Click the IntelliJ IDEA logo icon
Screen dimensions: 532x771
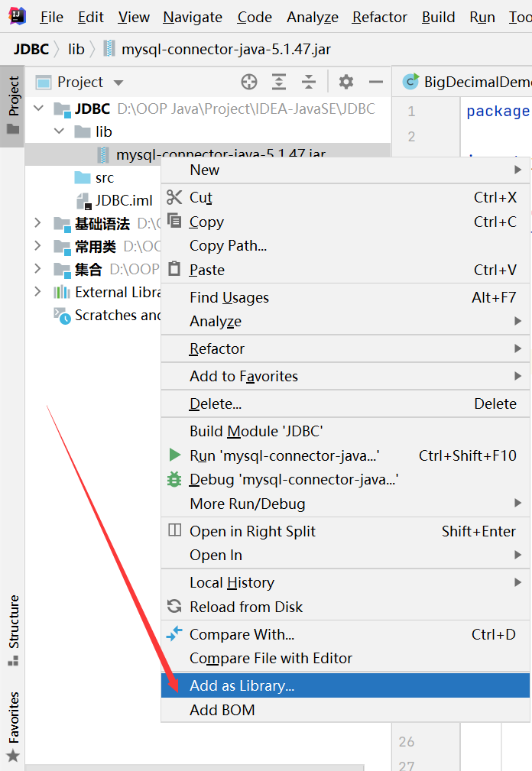click(x=18, y=16)
